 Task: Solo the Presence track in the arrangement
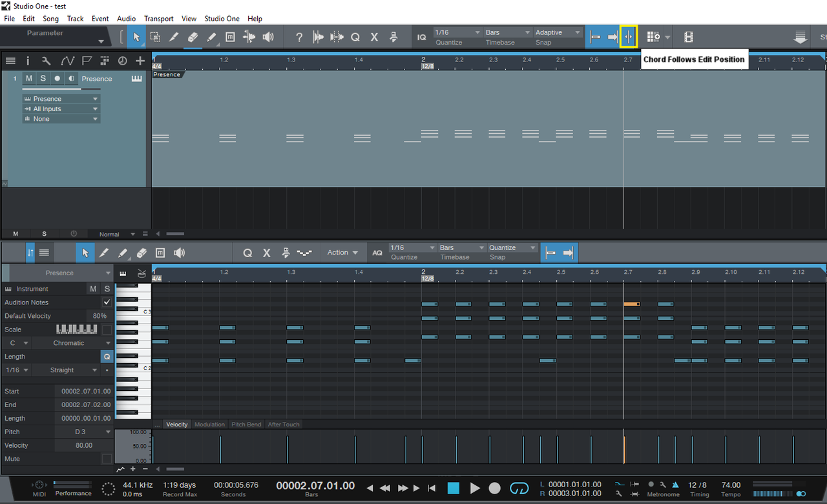[x=43, y=78]
